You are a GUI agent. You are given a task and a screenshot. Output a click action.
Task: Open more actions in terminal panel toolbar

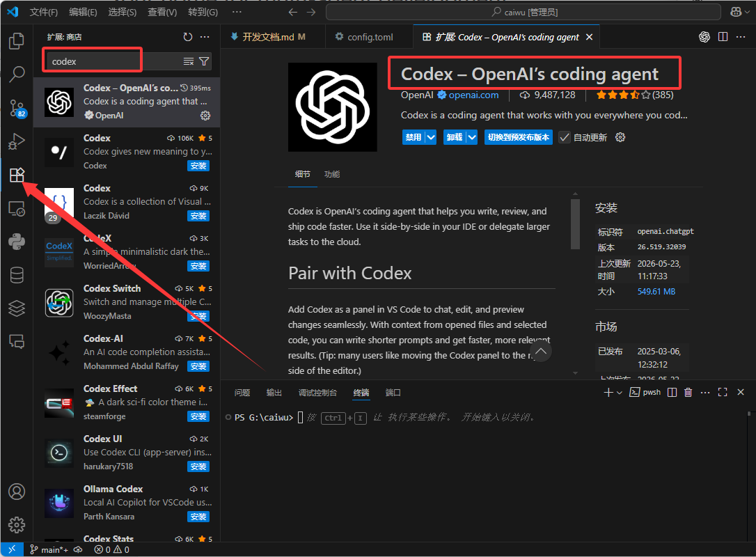click(x=705, y=393)
